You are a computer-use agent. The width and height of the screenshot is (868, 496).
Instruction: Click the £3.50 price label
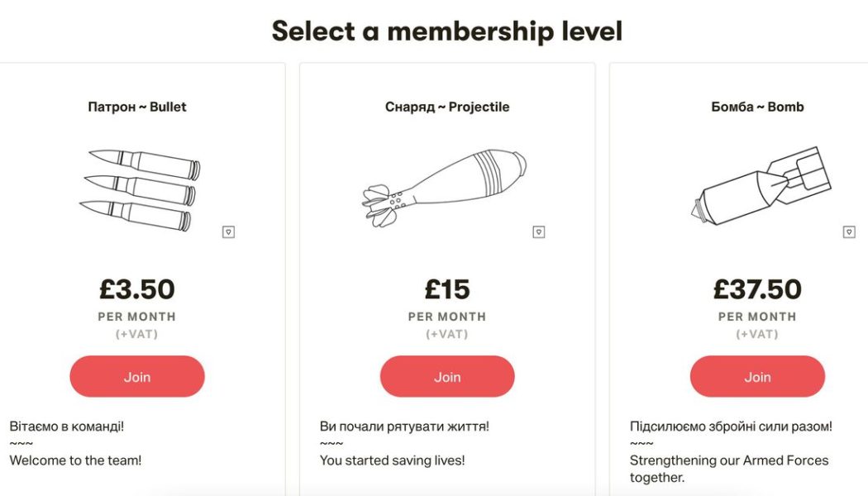click(136, 290)
